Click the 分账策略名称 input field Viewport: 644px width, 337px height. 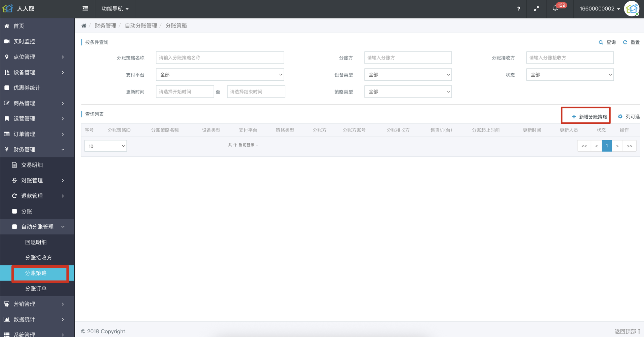point(220,58)
